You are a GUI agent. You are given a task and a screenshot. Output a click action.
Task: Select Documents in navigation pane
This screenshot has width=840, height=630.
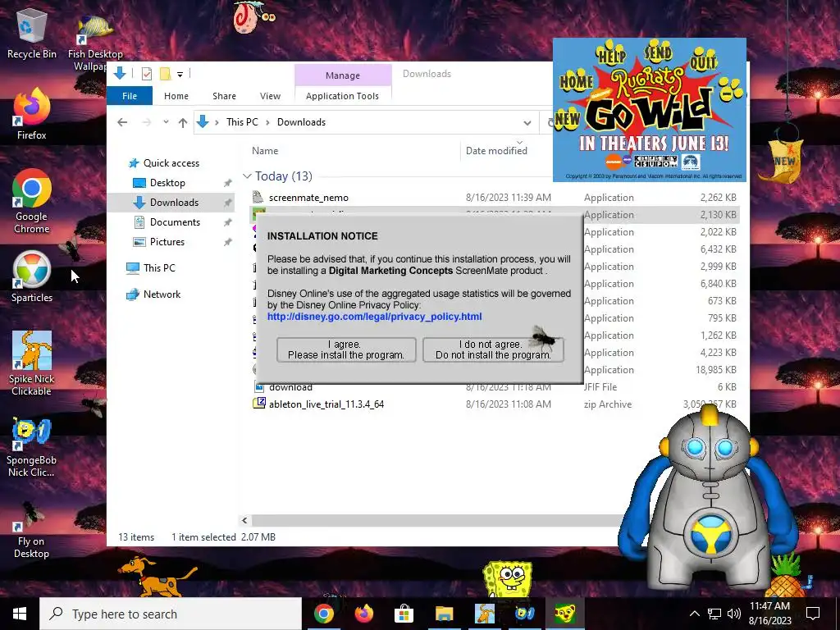(x=175, y=222)
